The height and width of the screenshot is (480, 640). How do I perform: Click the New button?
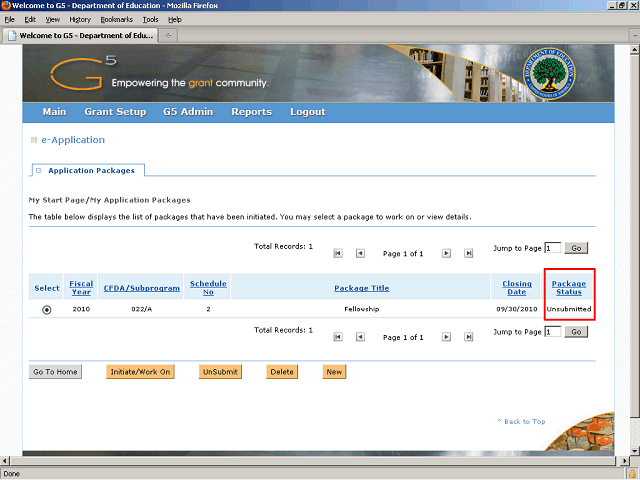tap(334, 372)
